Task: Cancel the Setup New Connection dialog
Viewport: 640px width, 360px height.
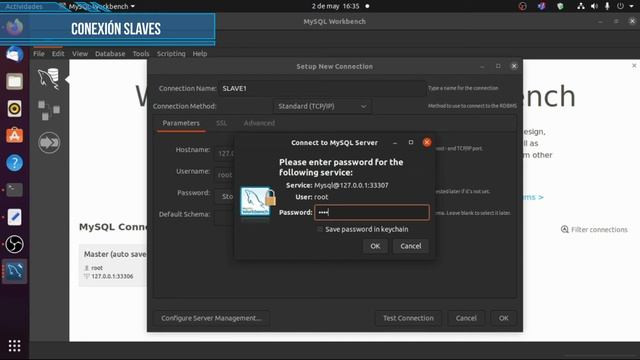Action: 466,318
